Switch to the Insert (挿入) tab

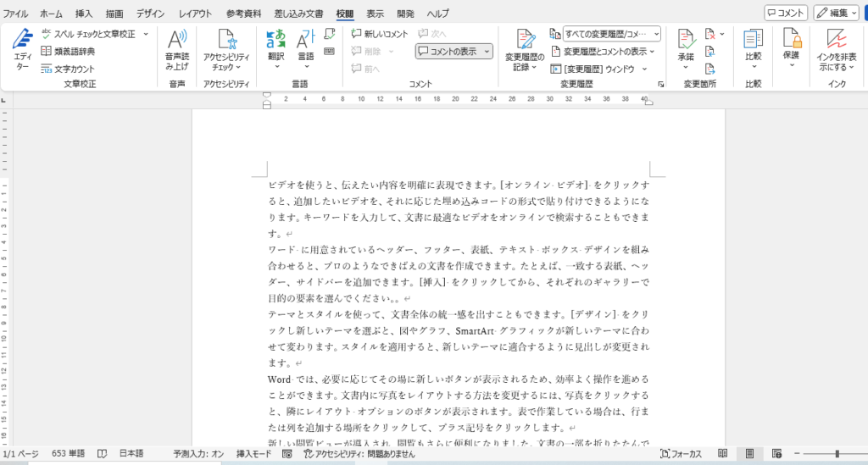(84, 14)
